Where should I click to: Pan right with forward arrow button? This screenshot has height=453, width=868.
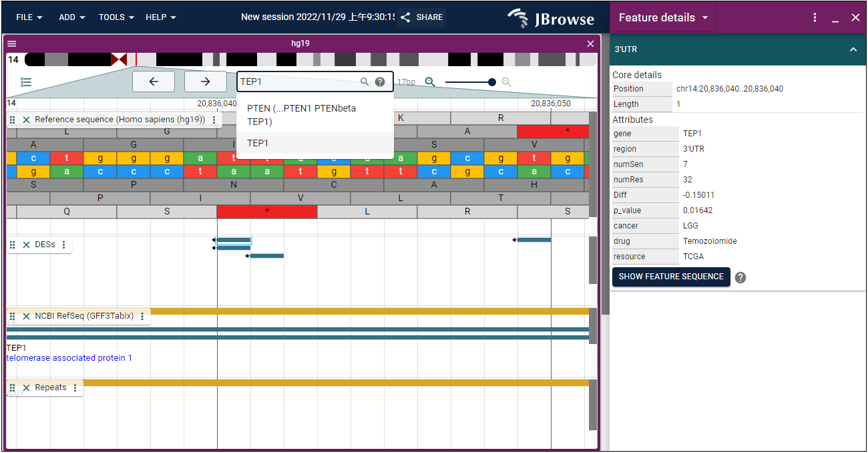tap(206, 82)
